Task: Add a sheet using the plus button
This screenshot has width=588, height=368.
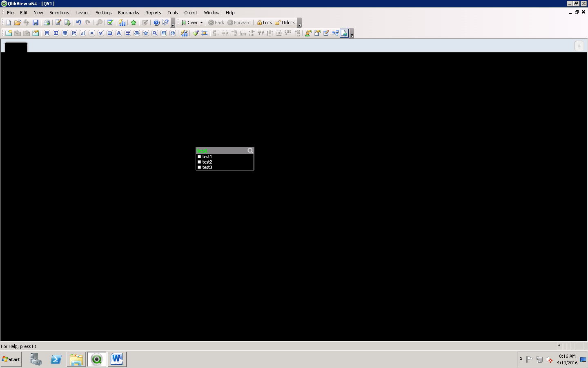Action: pyautogui.click(x=579, y=46)
